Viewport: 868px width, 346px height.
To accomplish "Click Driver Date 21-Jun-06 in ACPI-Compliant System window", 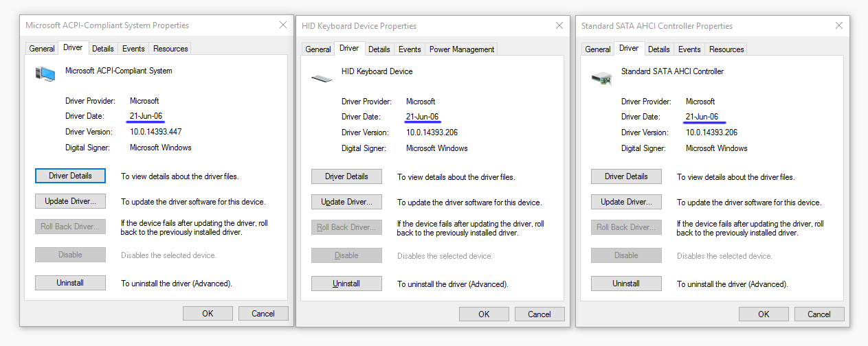I will click(146, 116).
